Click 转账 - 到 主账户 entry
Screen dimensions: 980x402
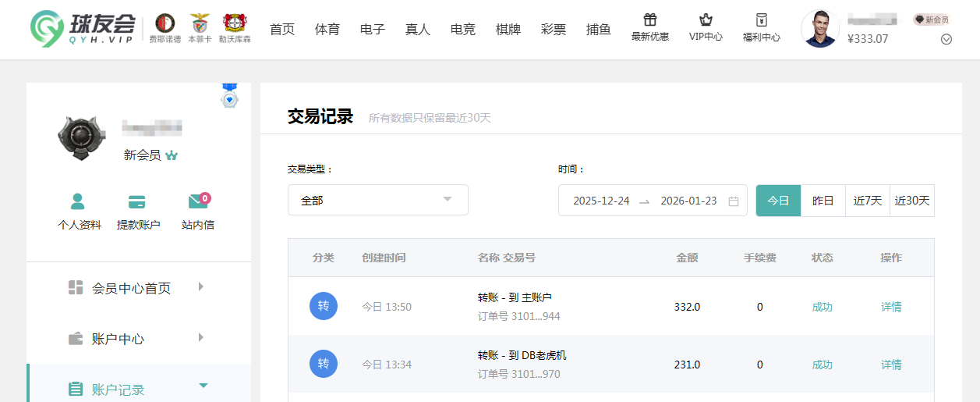click(x=515, y=297)
